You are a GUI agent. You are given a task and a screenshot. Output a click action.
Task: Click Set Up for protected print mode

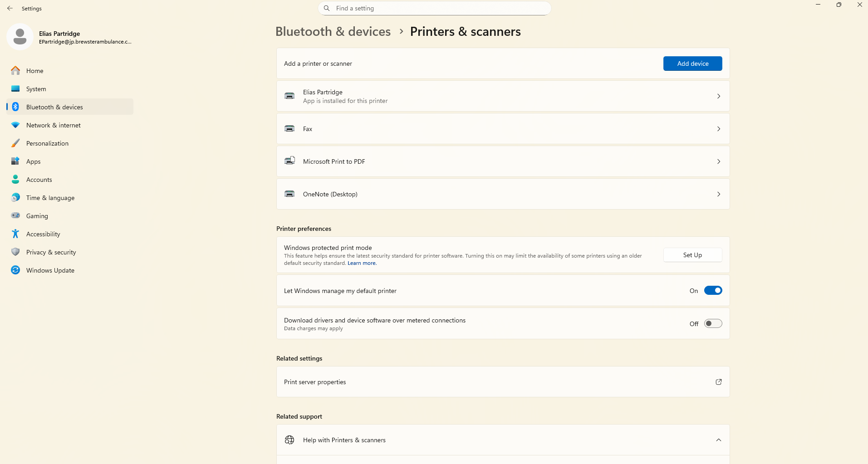click(x=692, y=255)
